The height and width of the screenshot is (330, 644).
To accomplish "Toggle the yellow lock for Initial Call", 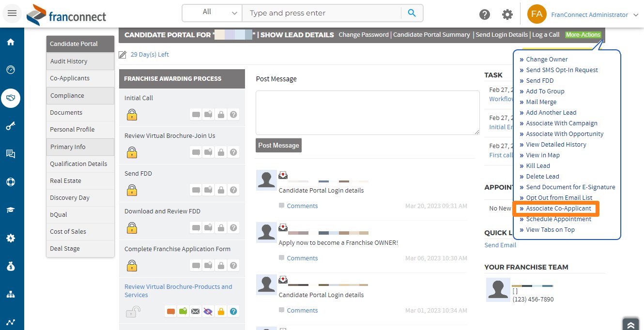I will [x=132, y=115].
